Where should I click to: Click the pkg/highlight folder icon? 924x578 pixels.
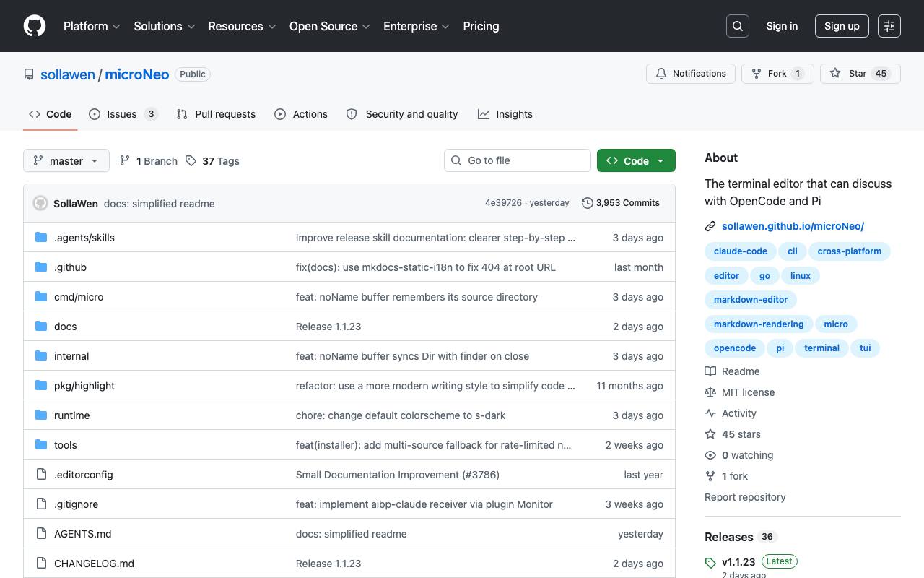point(41,386)
